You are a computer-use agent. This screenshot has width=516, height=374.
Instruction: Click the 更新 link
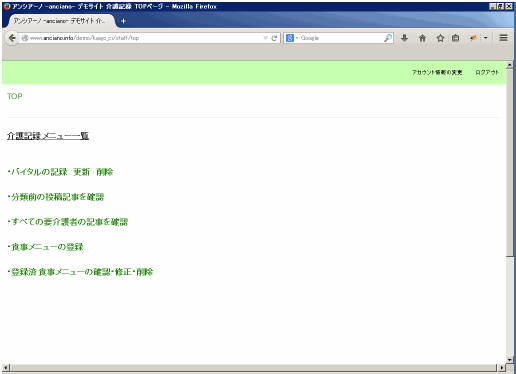[82, 172]
